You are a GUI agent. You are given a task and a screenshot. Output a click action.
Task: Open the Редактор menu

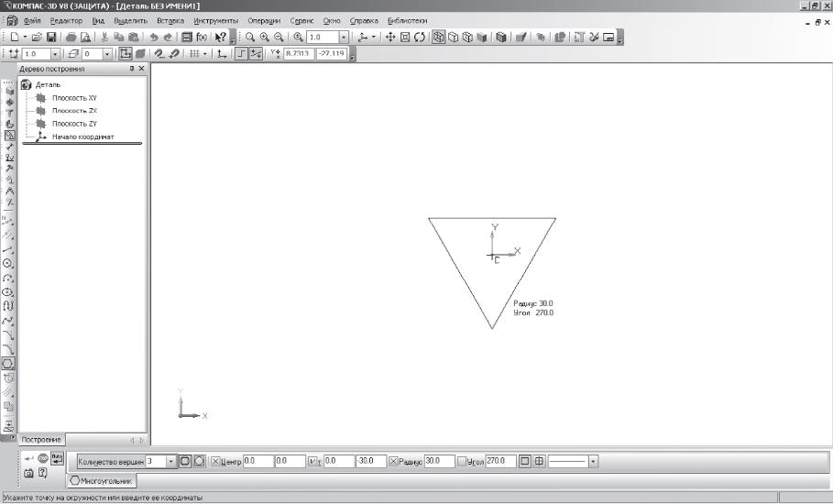click(66, 21)
